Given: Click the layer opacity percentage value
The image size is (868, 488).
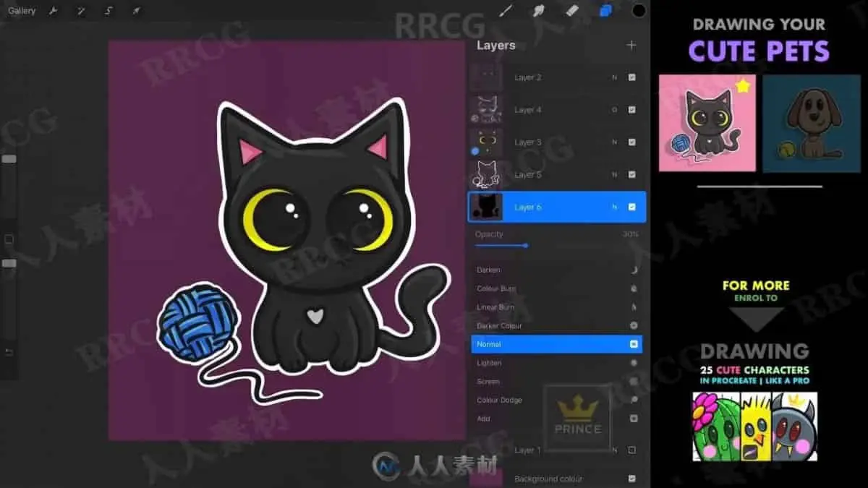Looking at the screenshot, I should 630,234.
